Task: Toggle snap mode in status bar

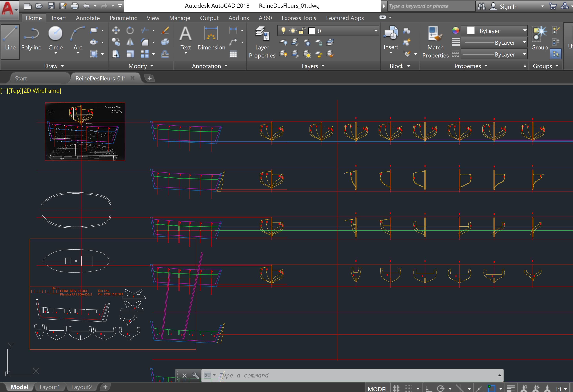Action: tap(408, 388)
